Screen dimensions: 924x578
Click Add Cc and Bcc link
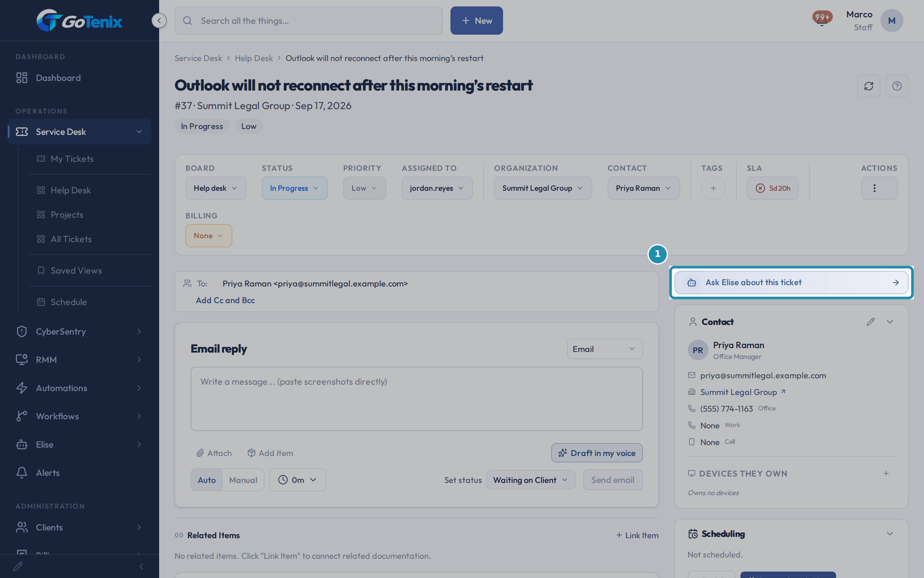coord(225,301)
